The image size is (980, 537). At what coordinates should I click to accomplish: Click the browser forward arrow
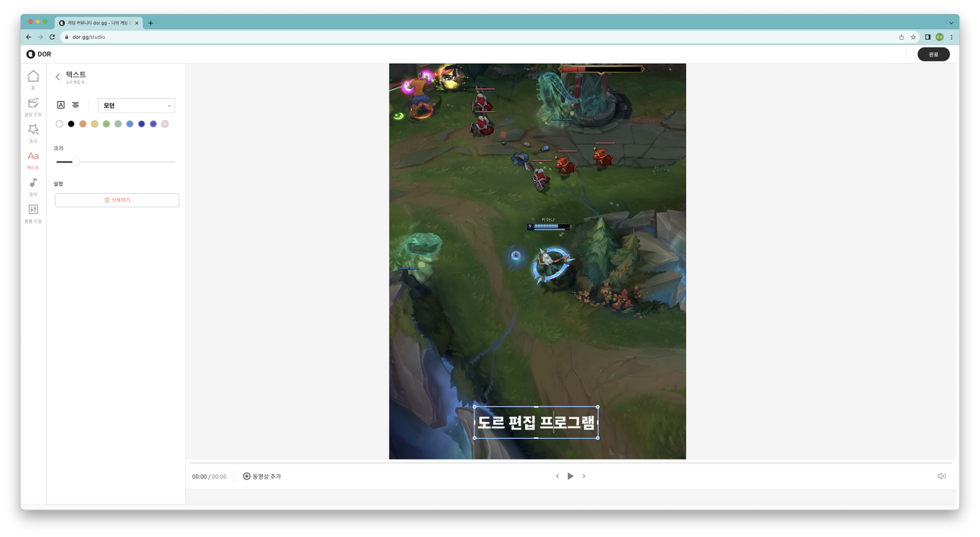tap(41, 37)
